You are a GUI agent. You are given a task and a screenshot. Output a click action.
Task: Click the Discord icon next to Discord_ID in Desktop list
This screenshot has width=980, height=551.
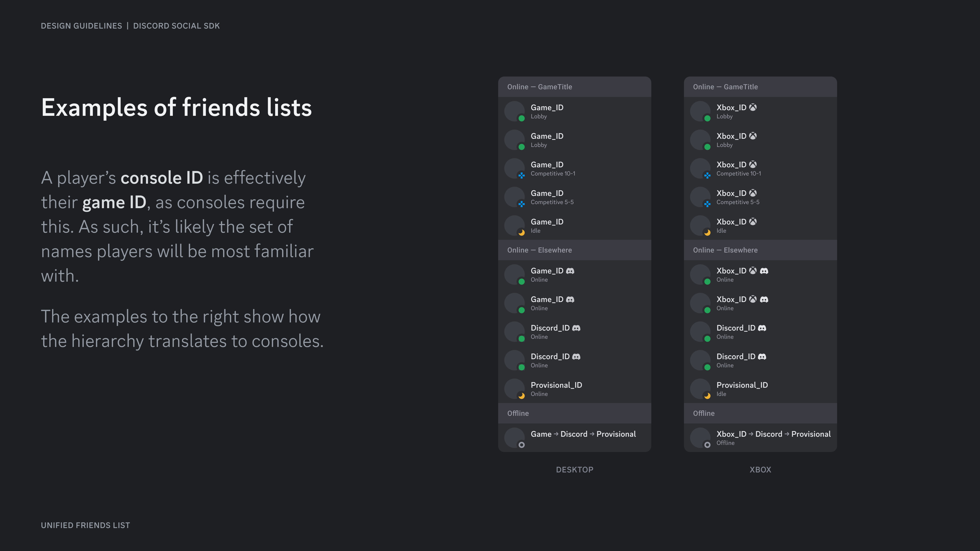(576, 328)
